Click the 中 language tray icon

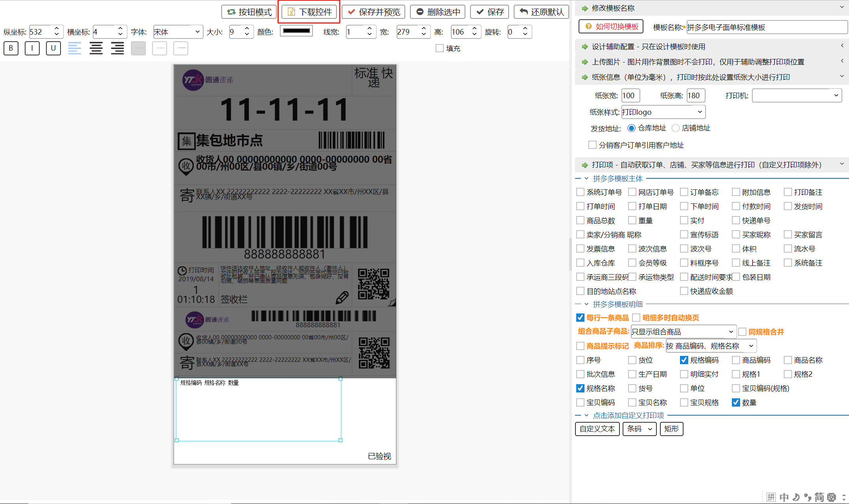(784, 497)
